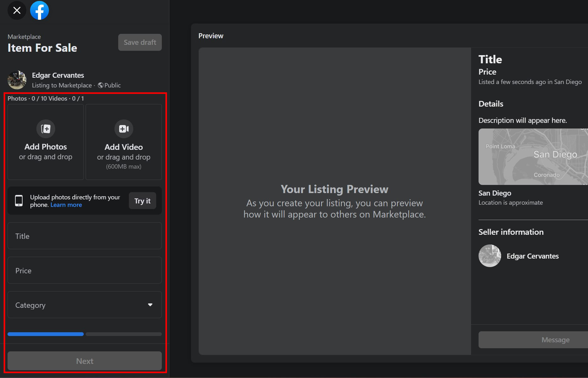
Task: Click "Description will appear here." text
Action: [x=523, y=120]
